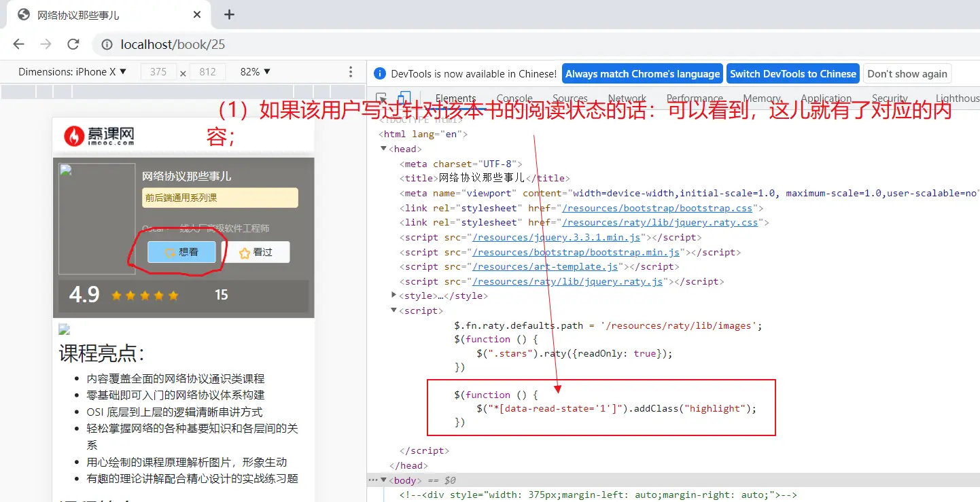Go back to the previous page
The height and width of the screenshot is (502, 980).
(18, 44)
